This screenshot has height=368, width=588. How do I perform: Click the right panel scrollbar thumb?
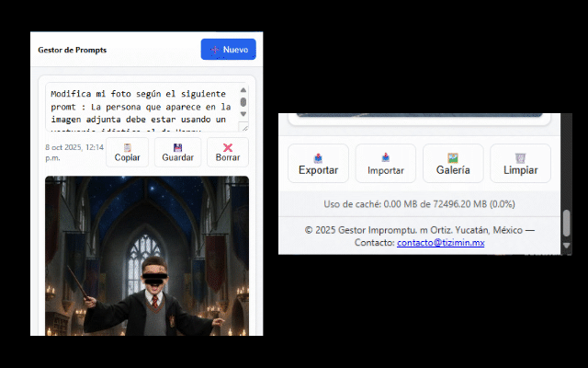pos(567,223)
